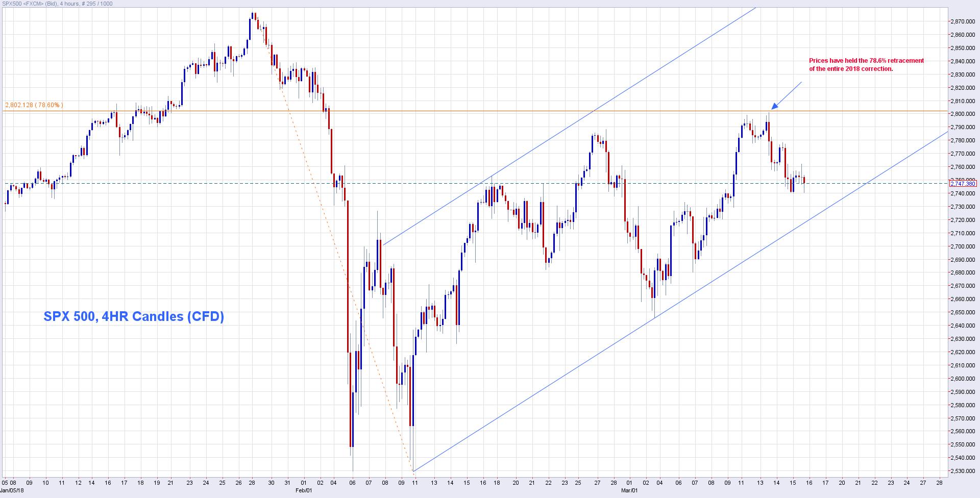The width and height of the screenshot is (980, 498).
Task: Click the 2,870.000 price axis label
Action: (963, 21)
